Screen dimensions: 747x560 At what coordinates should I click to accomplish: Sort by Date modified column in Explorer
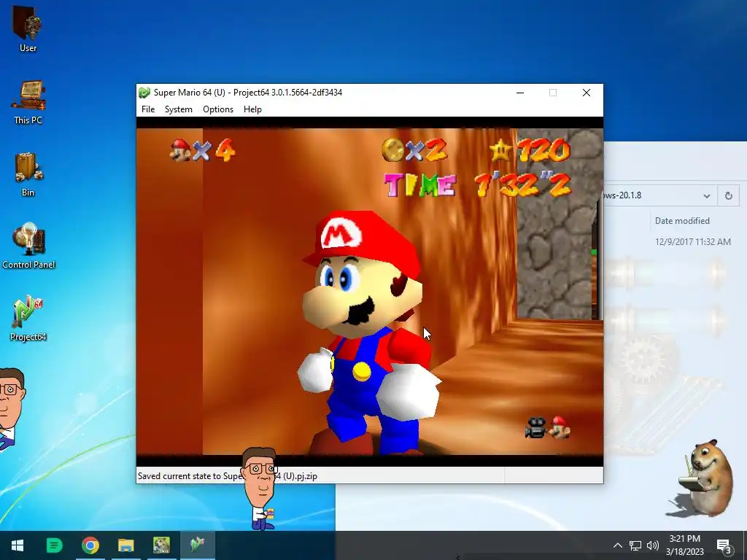tap(682, 221)
